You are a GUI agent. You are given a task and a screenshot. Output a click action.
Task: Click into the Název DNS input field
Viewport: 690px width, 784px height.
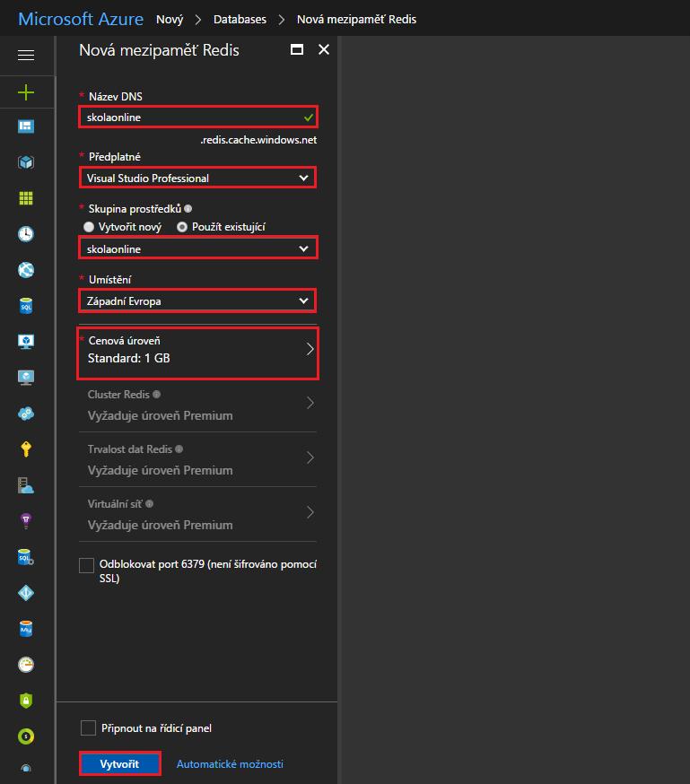[x=198, y=117]
